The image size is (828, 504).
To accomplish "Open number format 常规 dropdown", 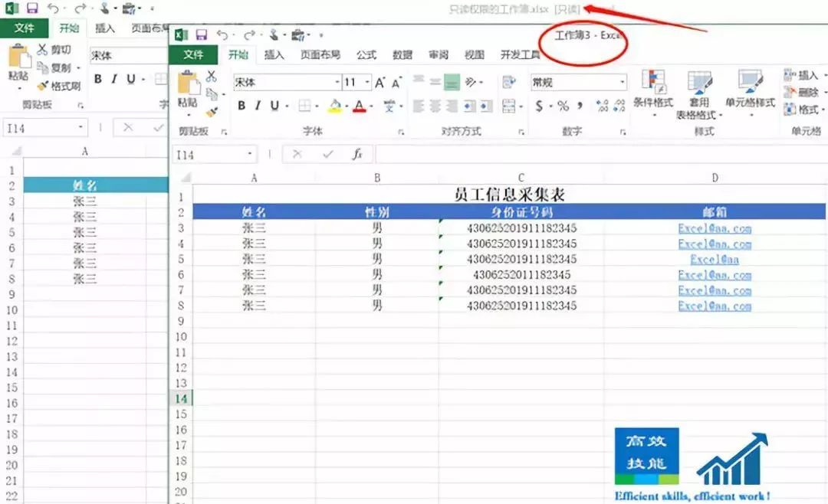I will pyautogui.click(x=623, y=82).
